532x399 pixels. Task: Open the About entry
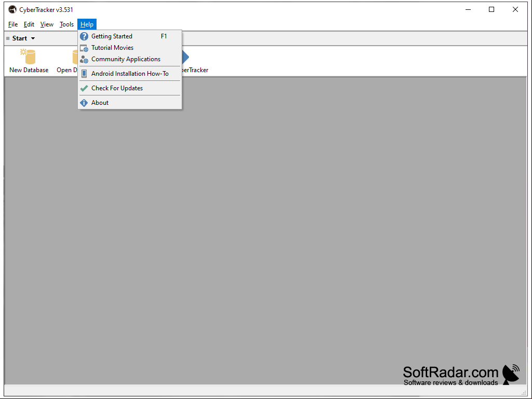130,103
